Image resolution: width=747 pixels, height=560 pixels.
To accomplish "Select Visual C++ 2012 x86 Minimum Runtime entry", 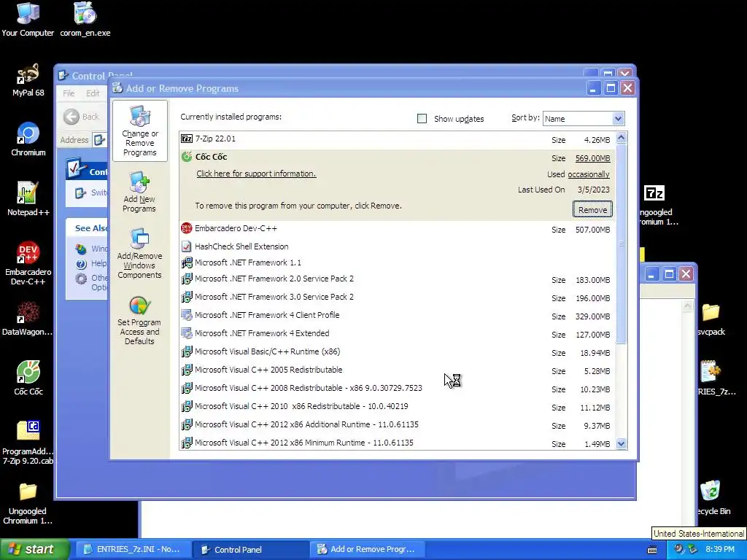I will (398, 443).
